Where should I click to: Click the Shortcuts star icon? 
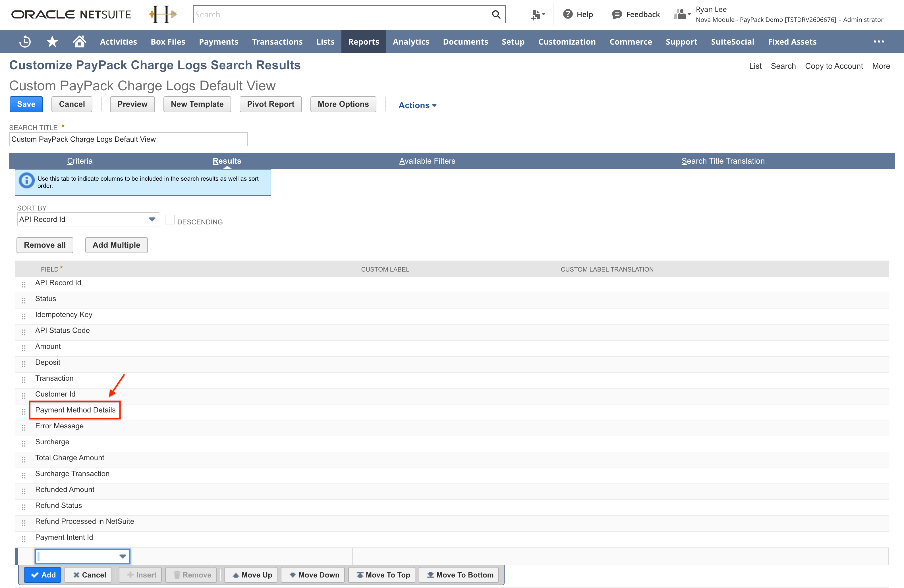click(52, 42)
